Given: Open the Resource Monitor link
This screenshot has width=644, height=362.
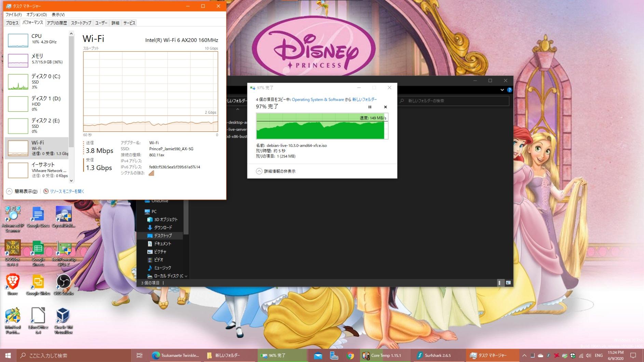Looking at the screenshot, I should [x=67, y=191].
